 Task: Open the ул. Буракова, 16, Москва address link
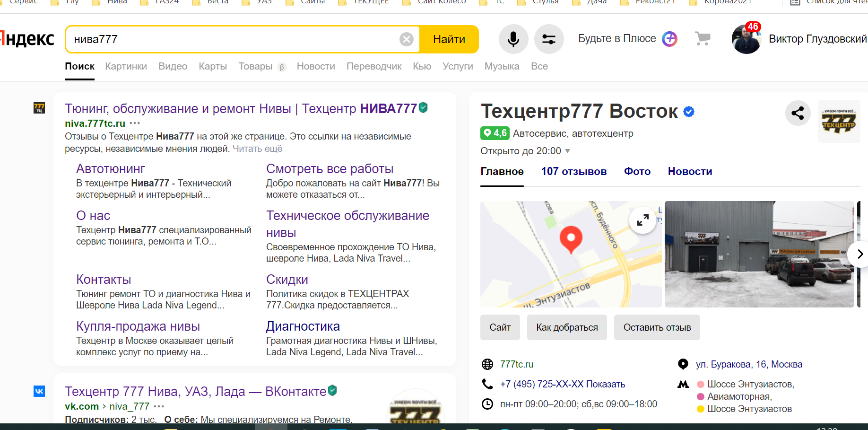point(749,364)
